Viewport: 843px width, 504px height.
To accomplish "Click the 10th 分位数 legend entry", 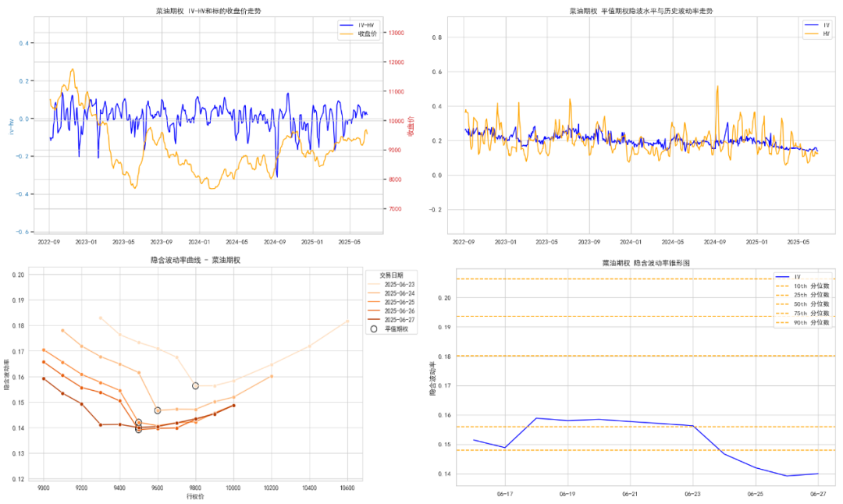I will (802, 286).
